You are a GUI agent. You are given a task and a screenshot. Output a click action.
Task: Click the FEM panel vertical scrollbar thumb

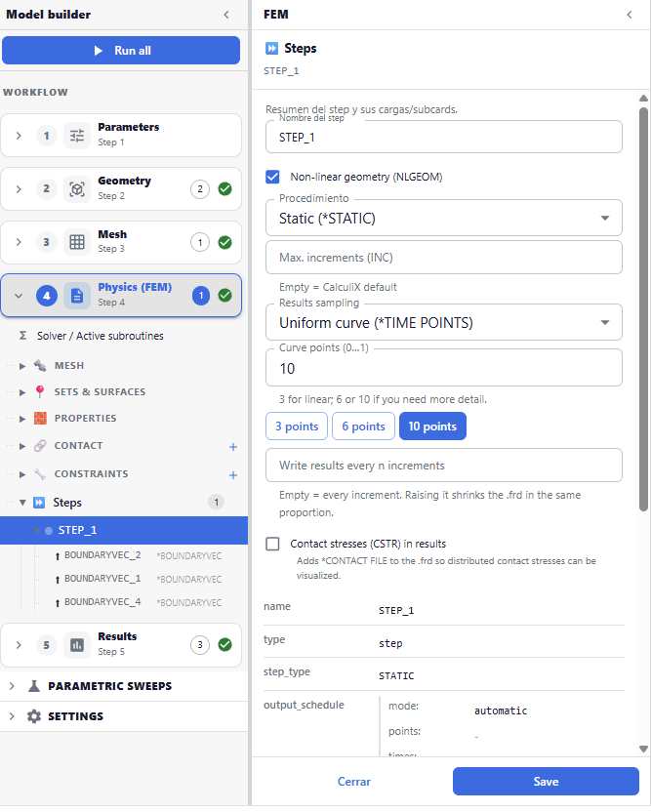[643, 309]
